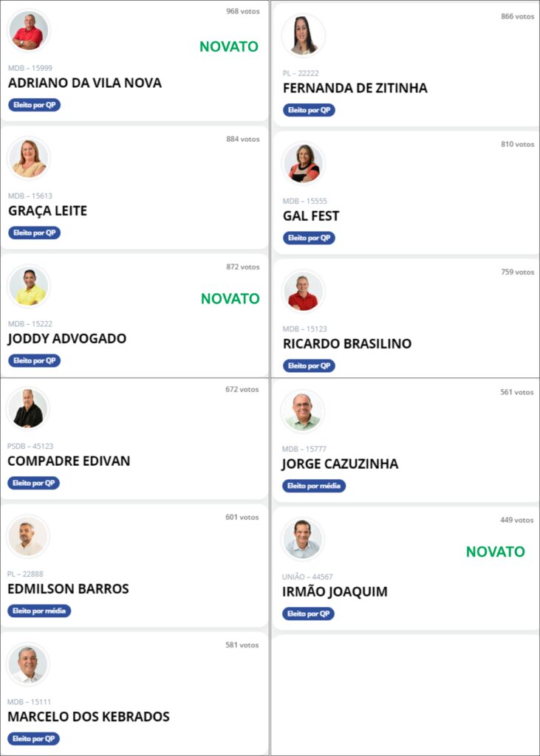Viewport: 540px width, 756px height.
Task: Select Joddy Advogado's candidate photo
Action: point(29,286)
